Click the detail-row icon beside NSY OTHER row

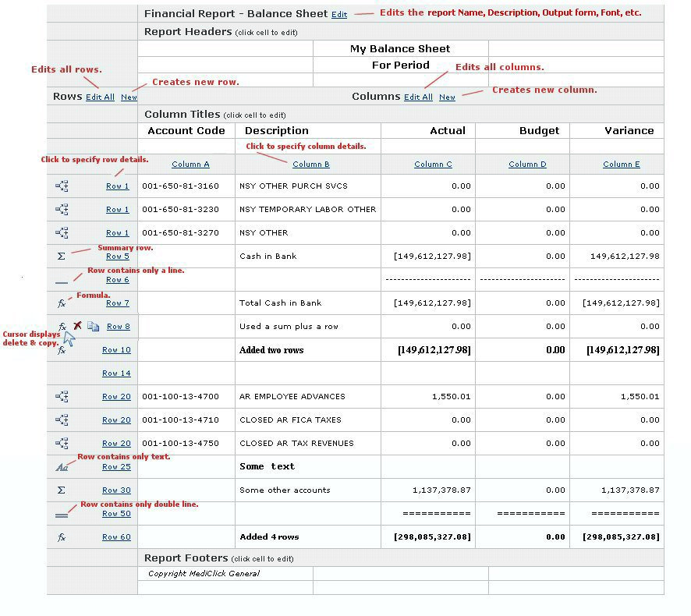click(x=62, y=232)
